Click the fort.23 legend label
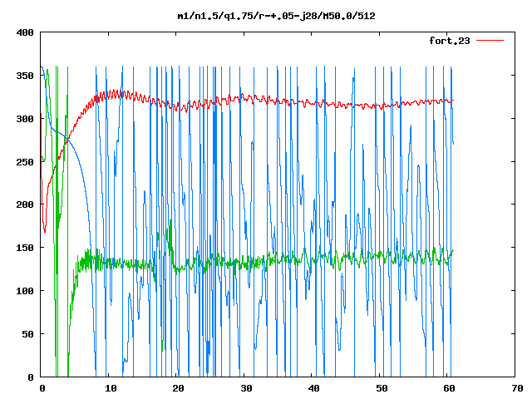The image size is (532, 399). (x=450, y=41)
